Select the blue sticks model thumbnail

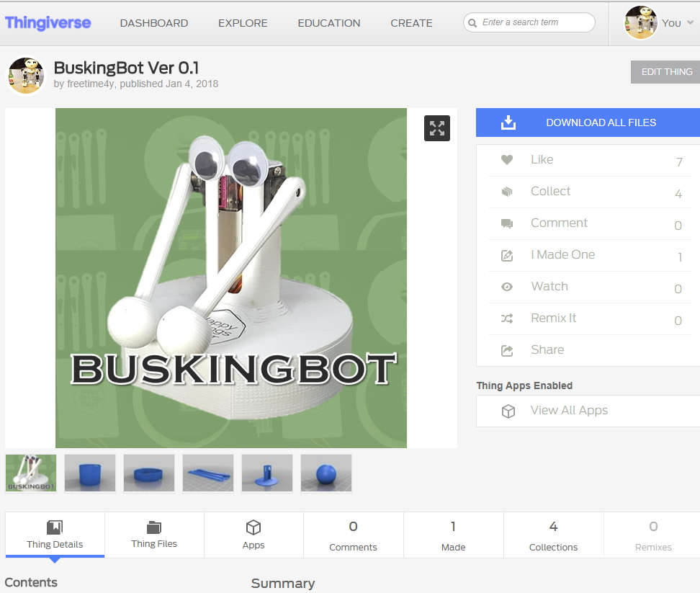point(208,473)
